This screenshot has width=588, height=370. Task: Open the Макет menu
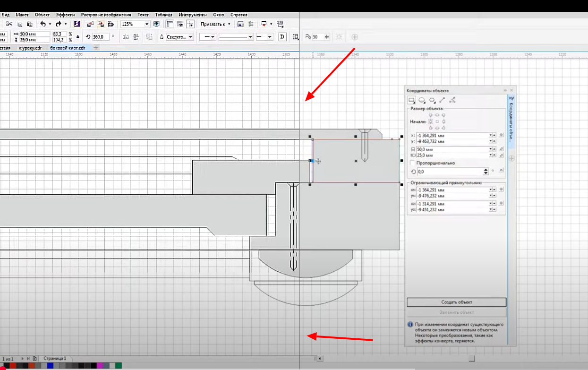pos(22,15)
